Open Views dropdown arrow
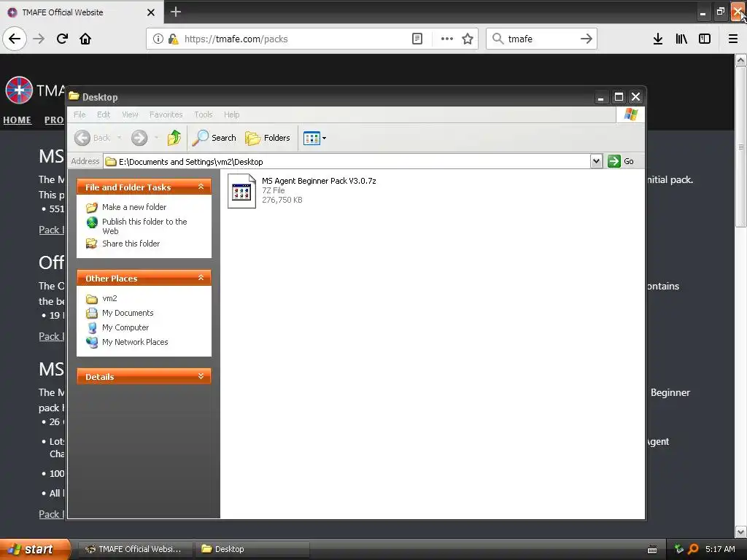747x560 pixels. click(325, 138)
